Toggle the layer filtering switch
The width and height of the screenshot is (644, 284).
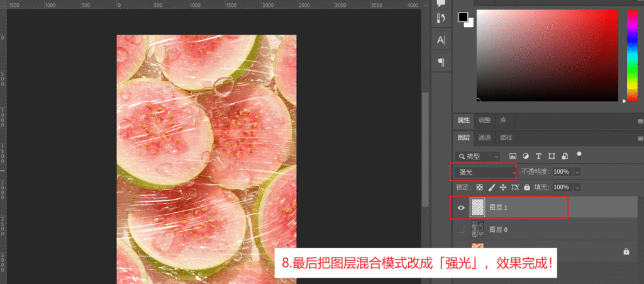click(x=579, y=156)
